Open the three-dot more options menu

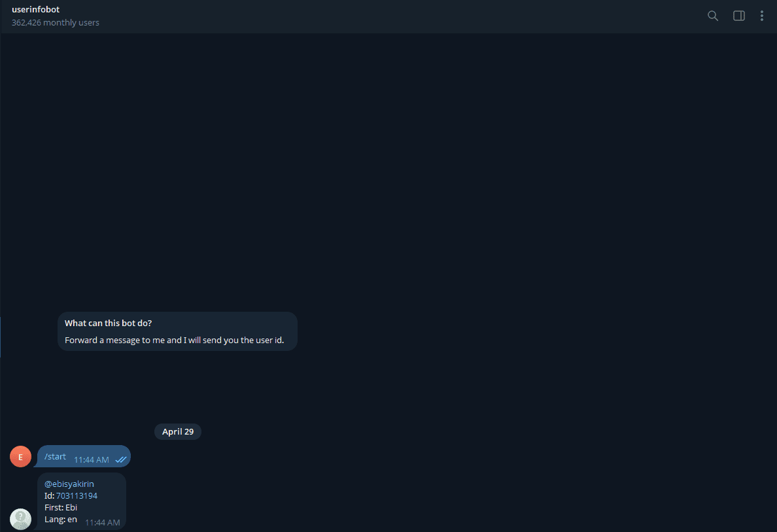pos(762,16)
